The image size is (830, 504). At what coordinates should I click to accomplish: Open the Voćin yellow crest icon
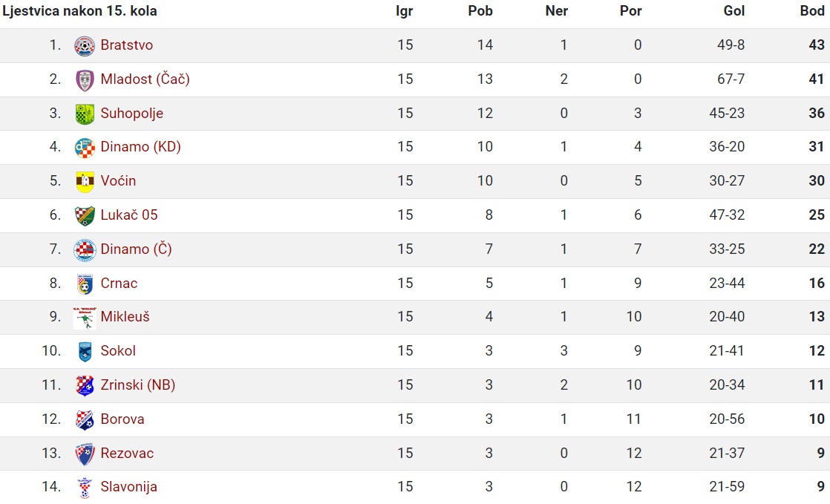(85, 182)
